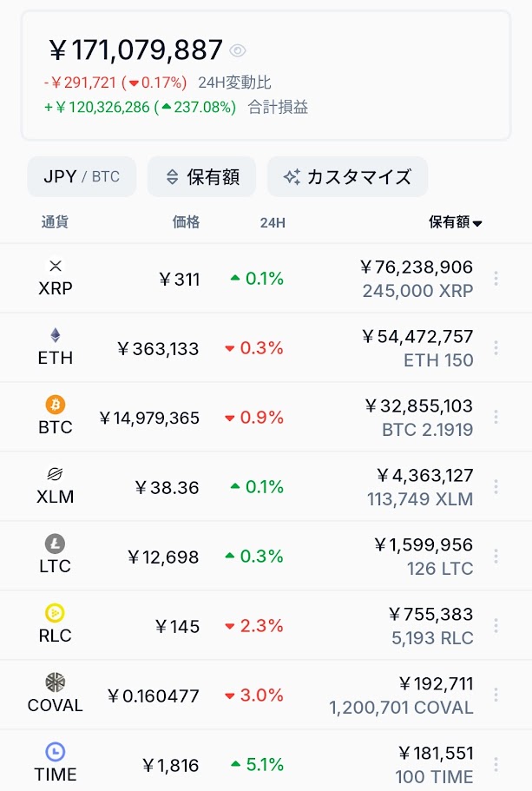Open the three-dot menu for RLC row
This screenshot has width=532, height=791.
pyautogui.click(x=496, y=625)
